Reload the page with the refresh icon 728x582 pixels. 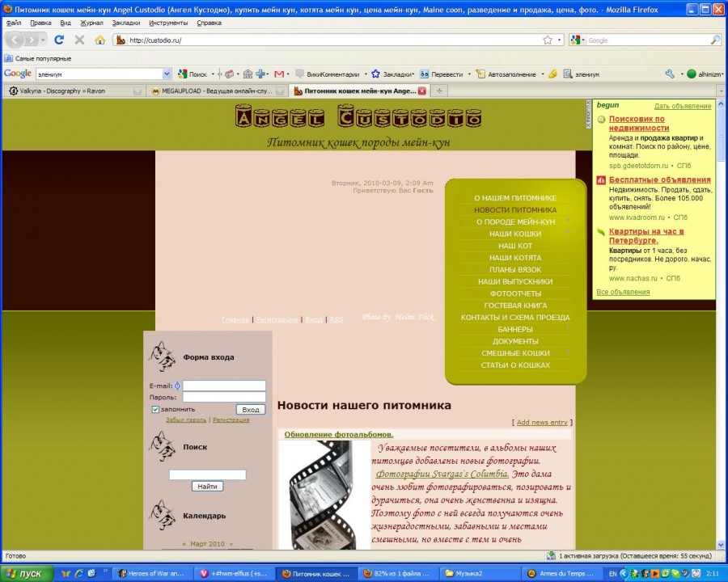tap(59, 40)
